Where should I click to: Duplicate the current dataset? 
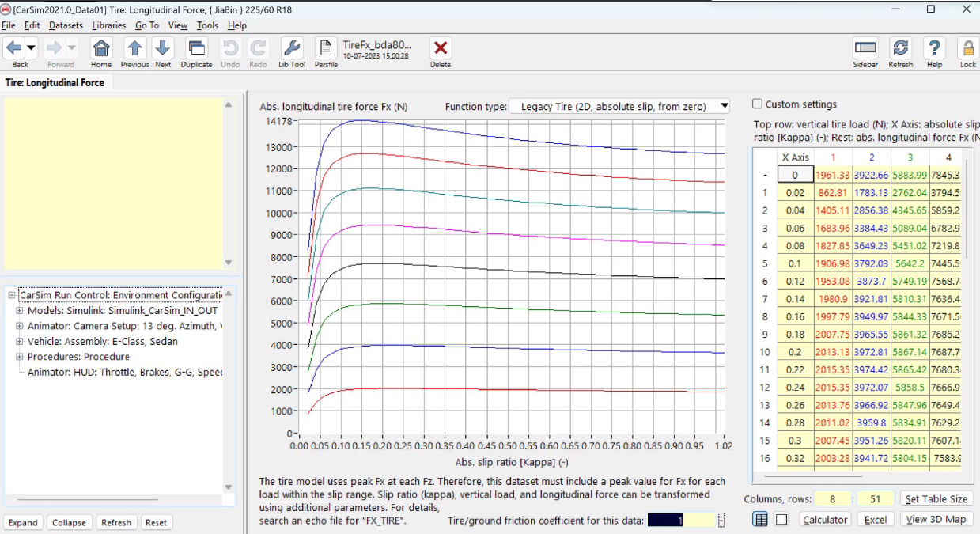click(x=196, y=48)
